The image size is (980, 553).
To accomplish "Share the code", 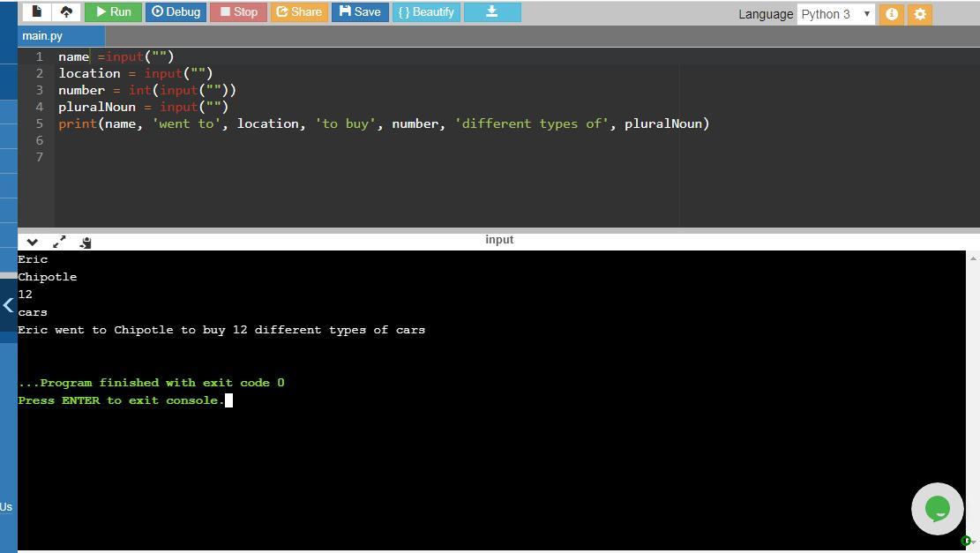I will pyautogui.click(x=299, y=11).
